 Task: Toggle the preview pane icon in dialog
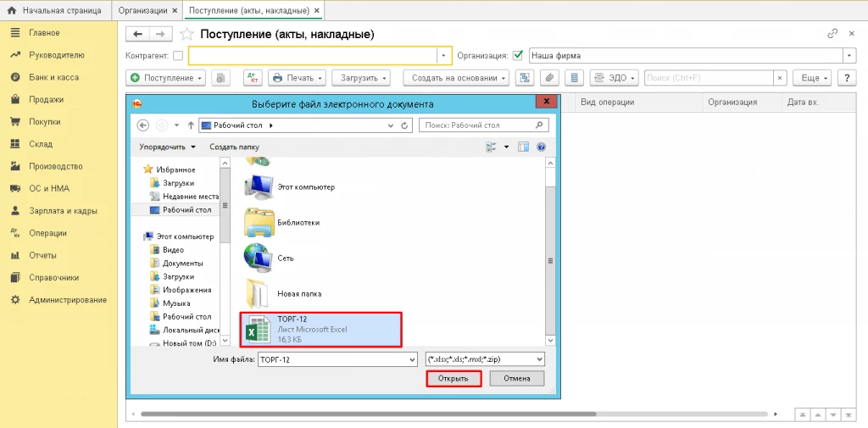[x=523, y=147]
